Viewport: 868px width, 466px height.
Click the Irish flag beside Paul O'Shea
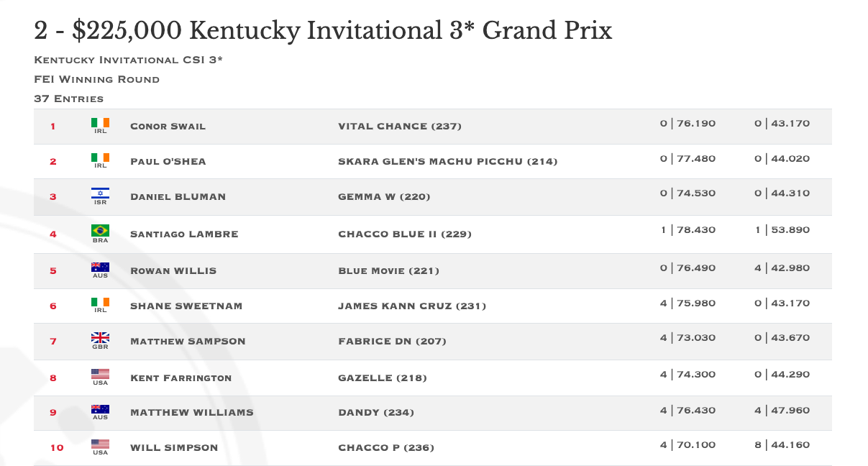(100, 157)
